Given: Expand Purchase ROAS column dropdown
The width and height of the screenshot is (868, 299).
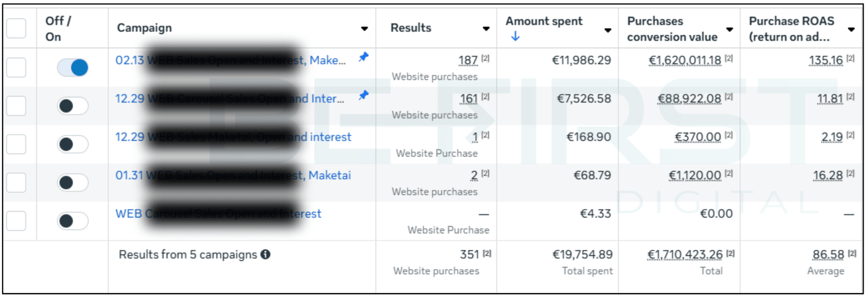Looking at the screenshot, I should pyautogui.click(x=851, y=29).
